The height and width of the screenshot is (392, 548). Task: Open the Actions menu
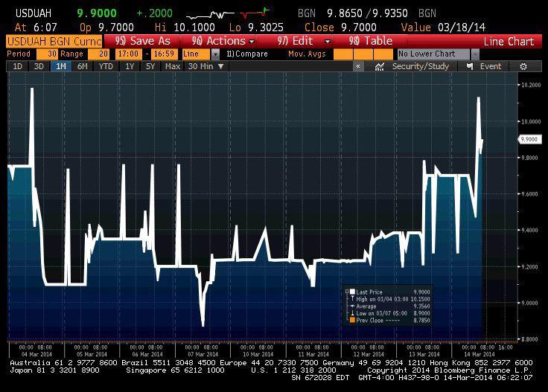(x=223, y=42)
